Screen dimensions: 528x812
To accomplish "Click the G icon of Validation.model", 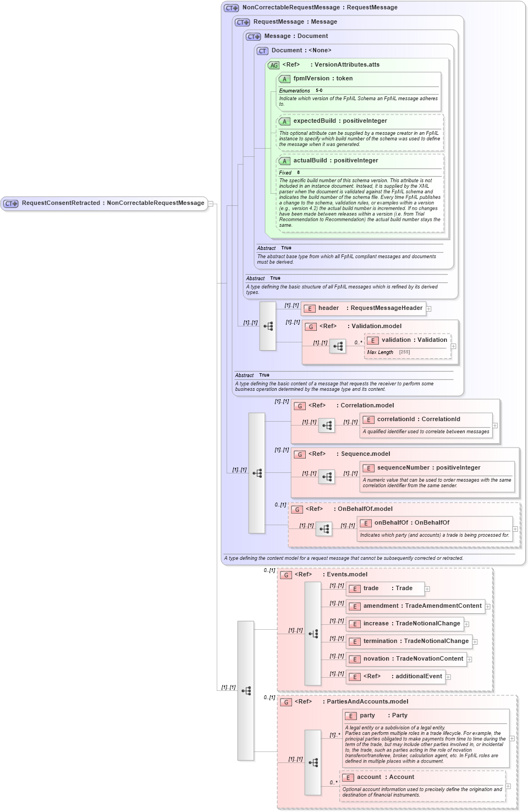I will click(311, 327).
